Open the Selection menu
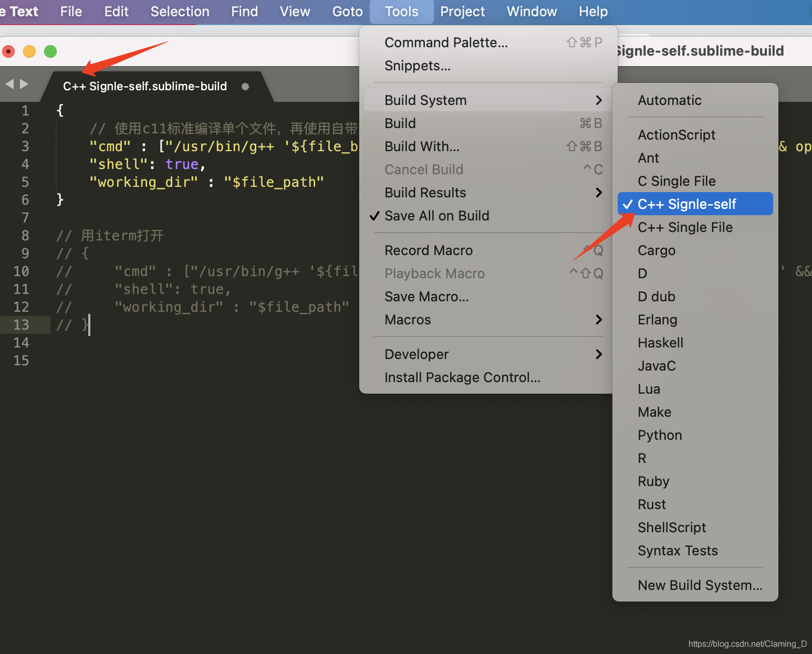This screenshot has width=812, height=654. (x=180, y=12)
